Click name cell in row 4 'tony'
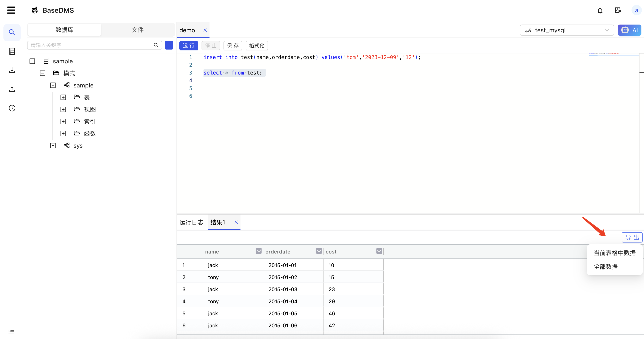644x339 pixels. (233, 301)
